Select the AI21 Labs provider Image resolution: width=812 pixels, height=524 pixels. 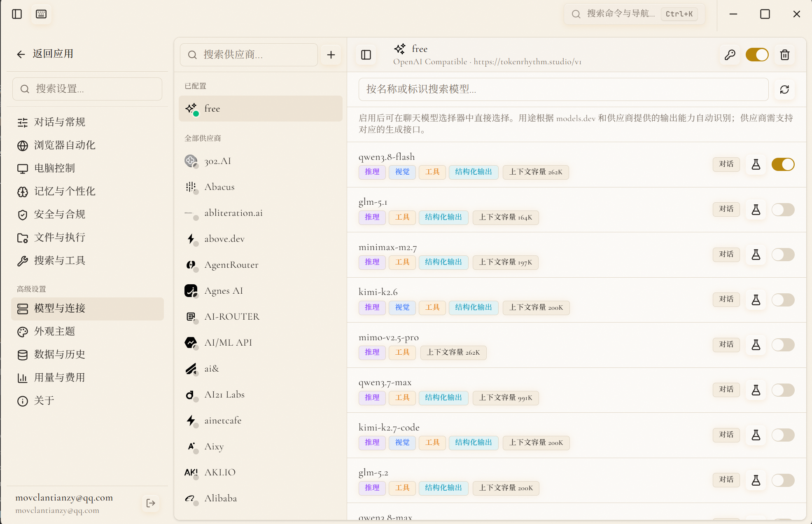[x=261, y=395]
